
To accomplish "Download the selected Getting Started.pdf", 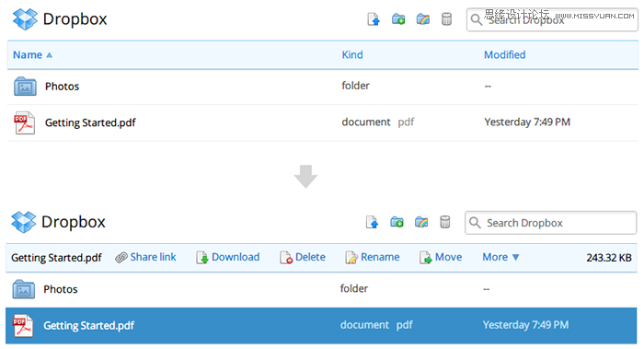I will (x=228, y=257).
